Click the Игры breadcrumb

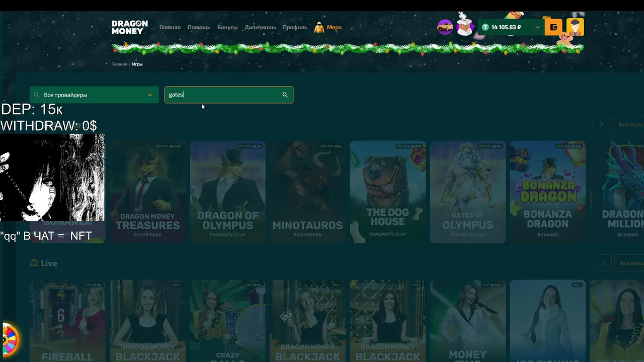[137, 64]
